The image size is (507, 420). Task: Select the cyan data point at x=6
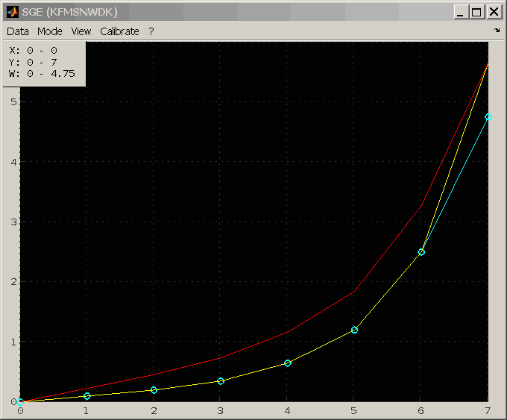421,252
